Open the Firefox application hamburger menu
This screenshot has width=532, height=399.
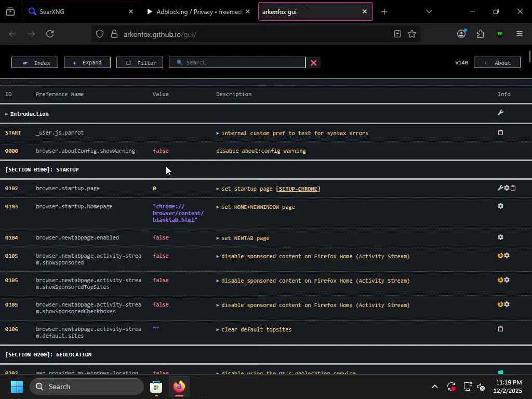click(x=520, y=34)
